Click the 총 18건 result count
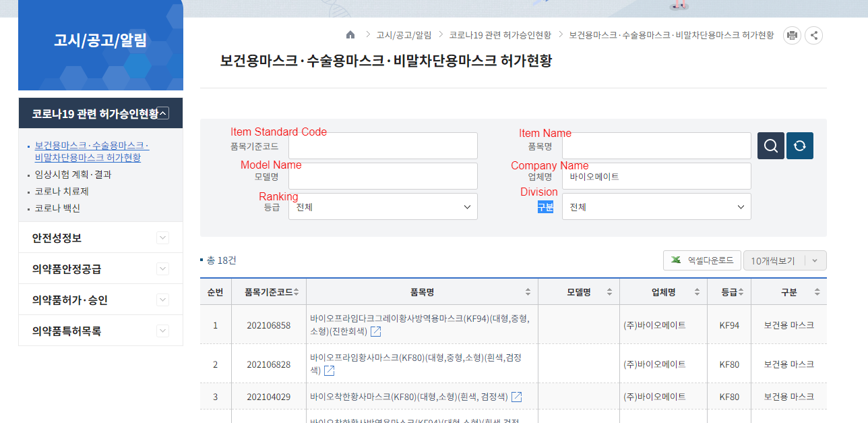The height and width of the screenshot is (423, 868). coord(221,260)
